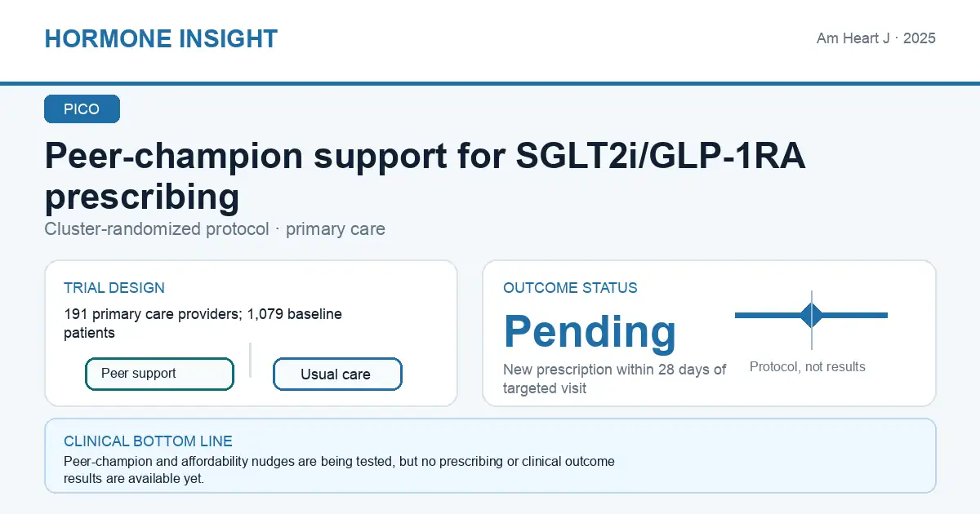Select the Usual care arm pill

click(337, 374)
